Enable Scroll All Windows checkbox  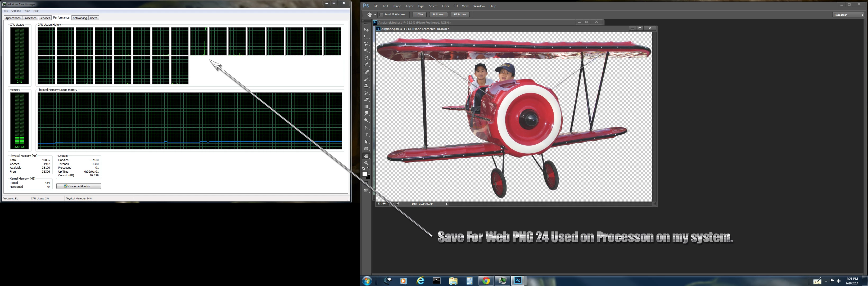381,15
